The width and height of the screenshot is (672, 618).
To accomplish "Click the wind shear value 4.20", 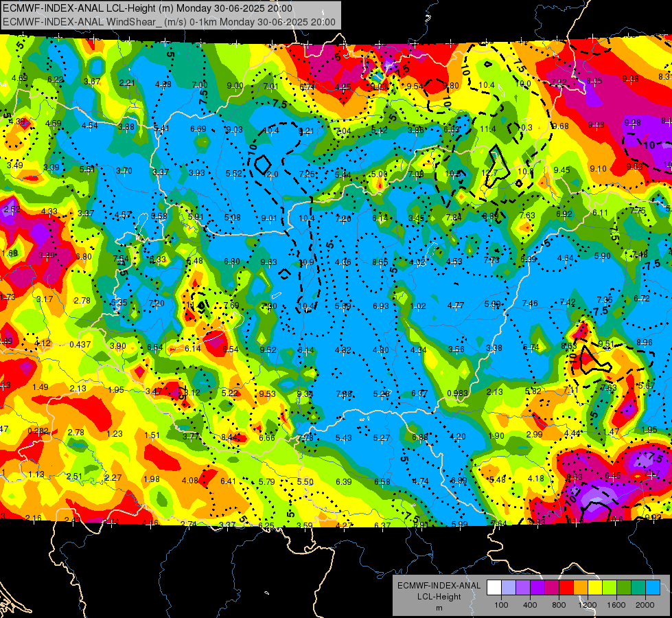I will tap(458, 437).
